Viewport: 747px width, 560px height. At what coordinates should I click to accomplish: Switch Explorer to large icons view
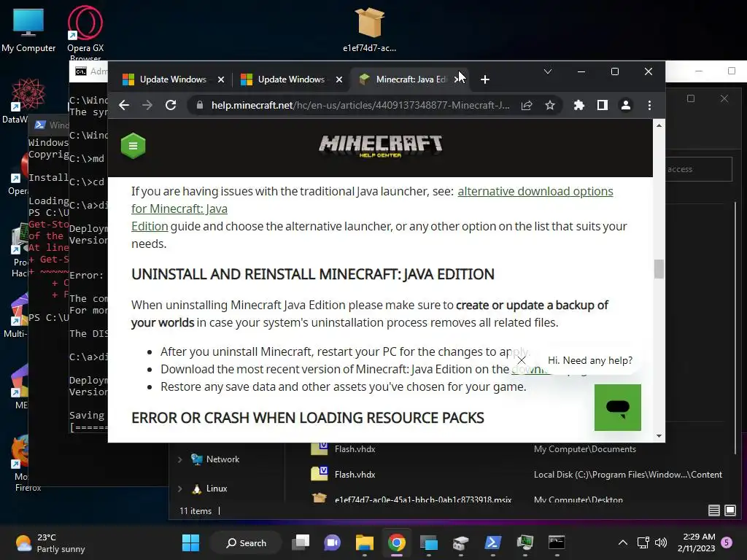(x=729, y=510)
